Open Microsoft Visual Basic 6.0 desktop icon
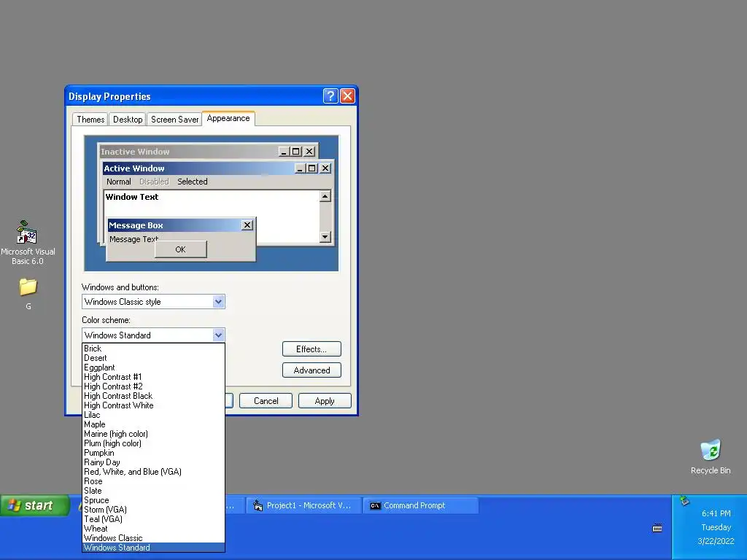Viewport: 747px width, 560px height. point(27,242)
